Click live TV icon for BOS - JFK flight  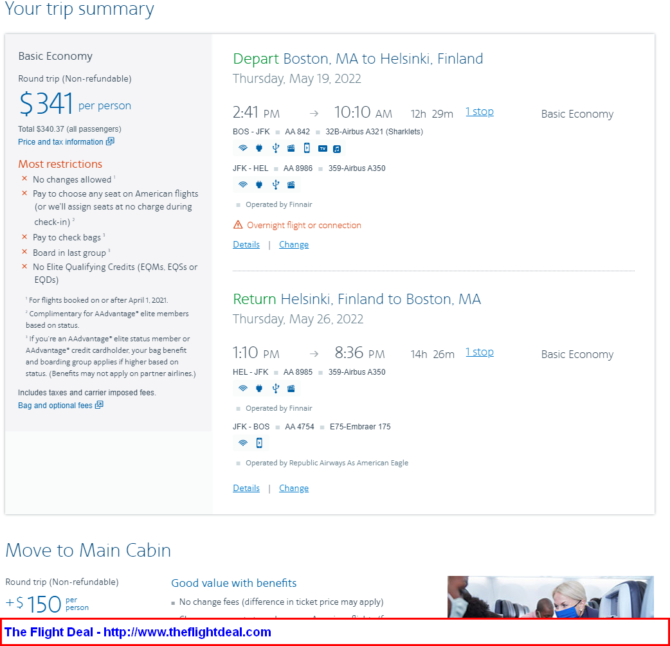323,148
